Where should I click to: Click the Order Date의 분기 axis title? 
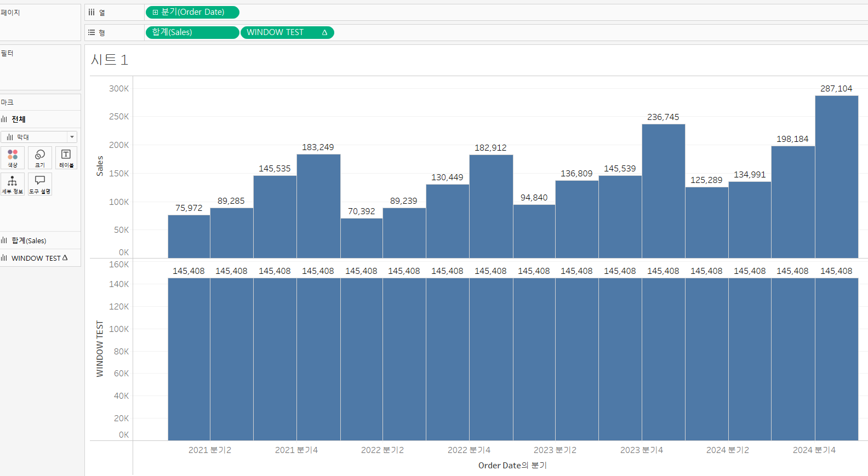coord(512,465)
